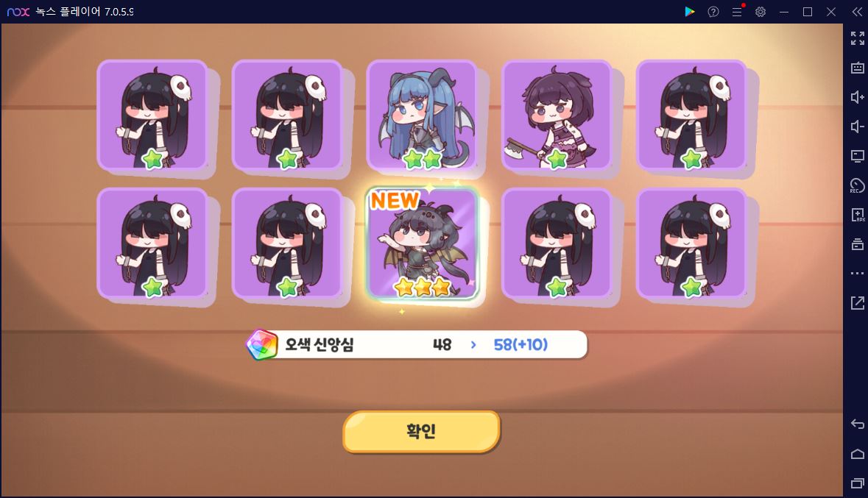Open the keyboard mapping sidebar icon

click(858, 68)
